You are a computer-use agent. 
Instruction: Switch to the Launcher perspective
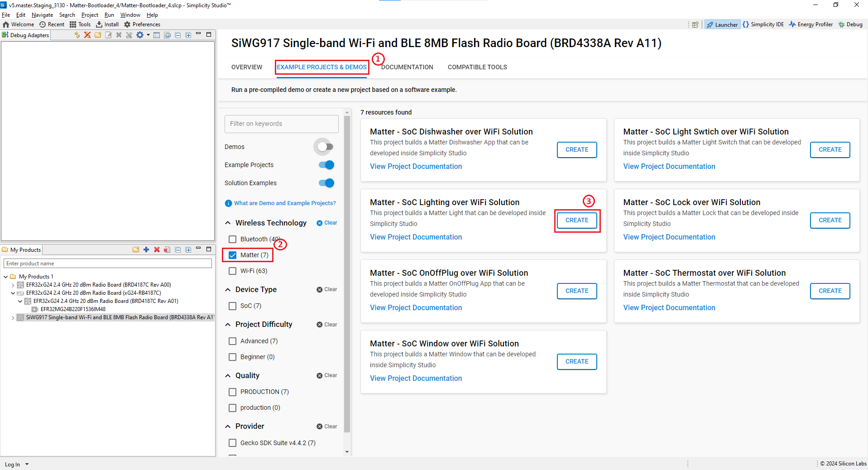pos(722,24)
